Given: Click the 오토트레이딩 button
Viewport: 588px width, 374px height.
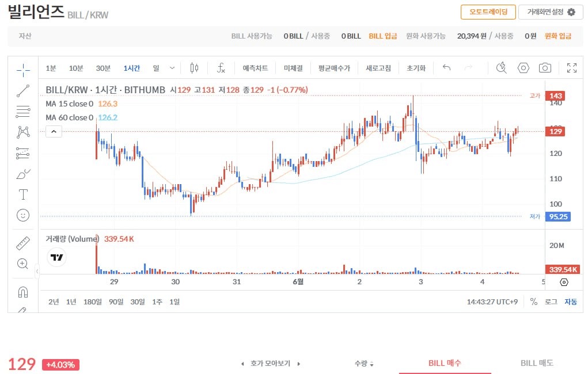Looking at the screenshot, I should click(x=488, y=12).
